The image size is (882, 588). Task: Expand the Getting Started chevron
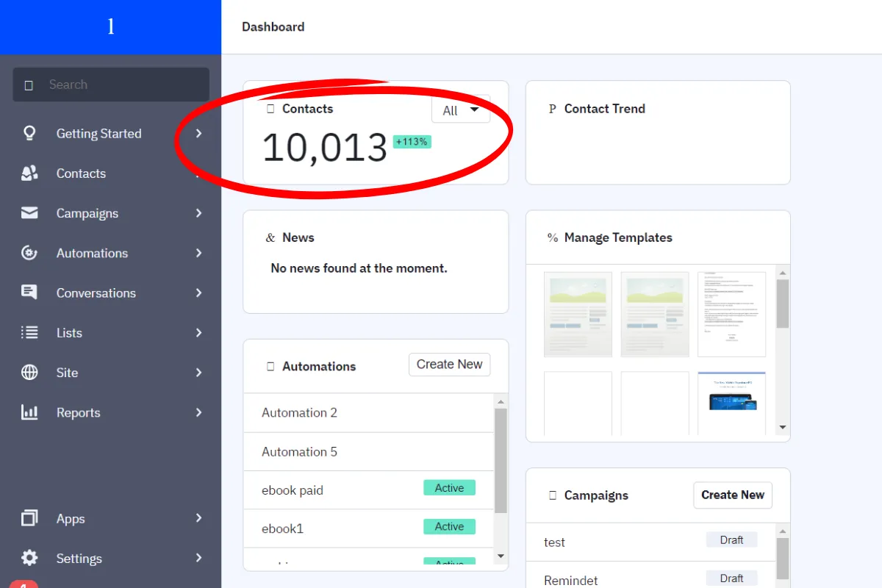pyautogui.click(x=198, y=134)
